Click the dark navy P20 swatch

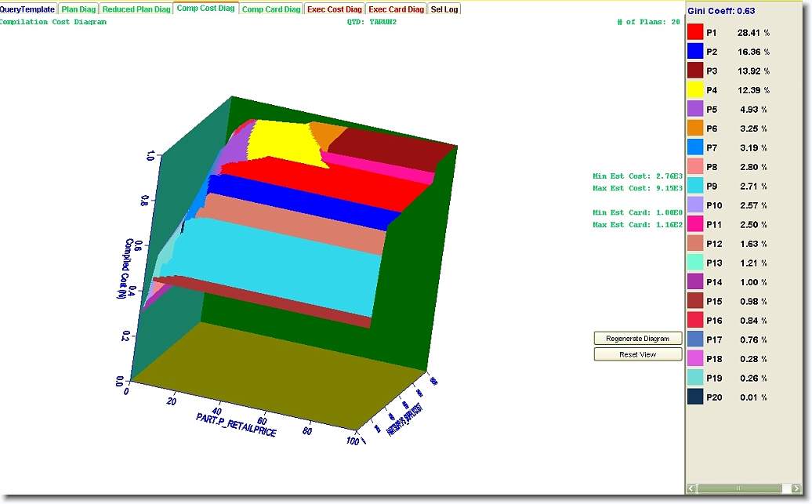(695, 397)
